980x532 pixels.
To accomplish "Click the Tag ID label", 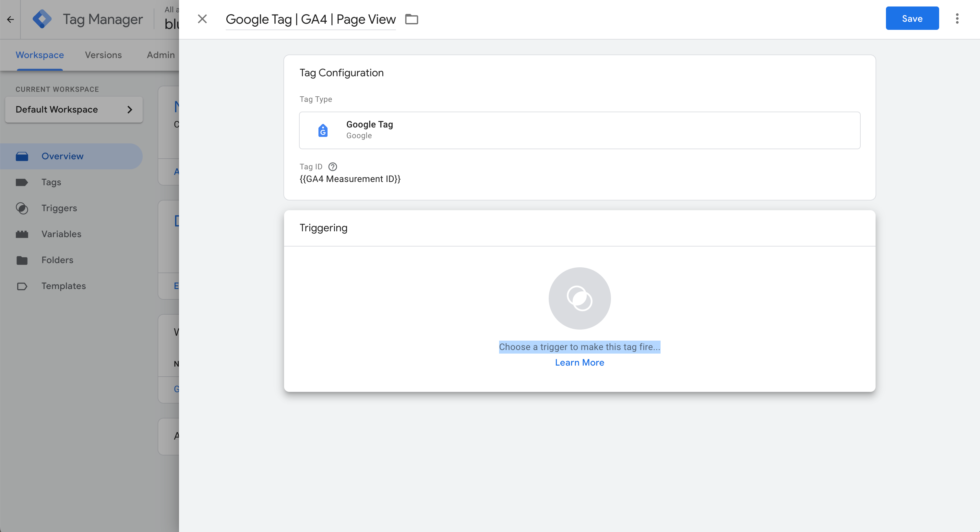I will [x=311, y=167].
